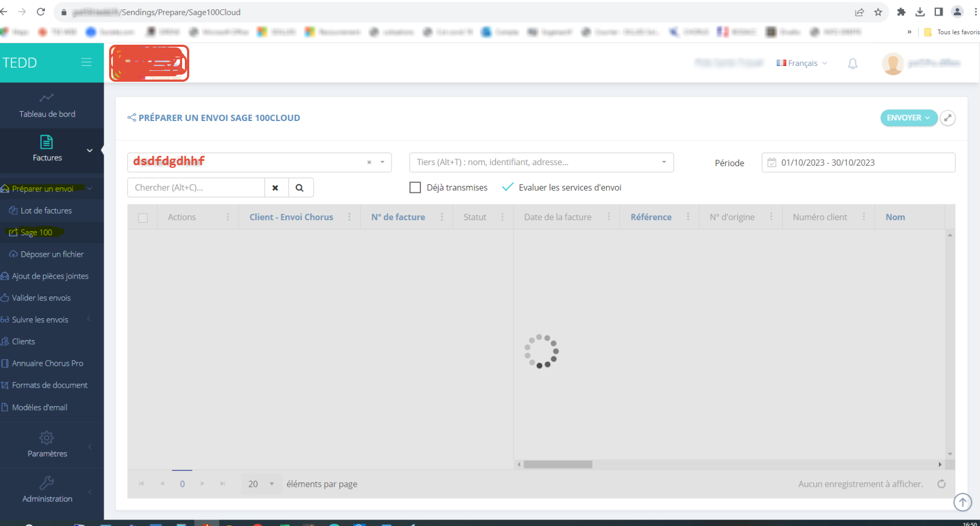Screen dimensions: 980x526
Task: Open browser downloads icon
Action: click(920, 12)
